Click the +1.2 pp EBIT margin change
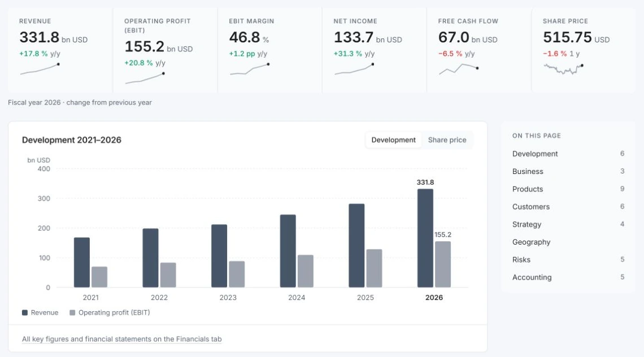This screenshot has width=644, height=357. pos(242,54)
